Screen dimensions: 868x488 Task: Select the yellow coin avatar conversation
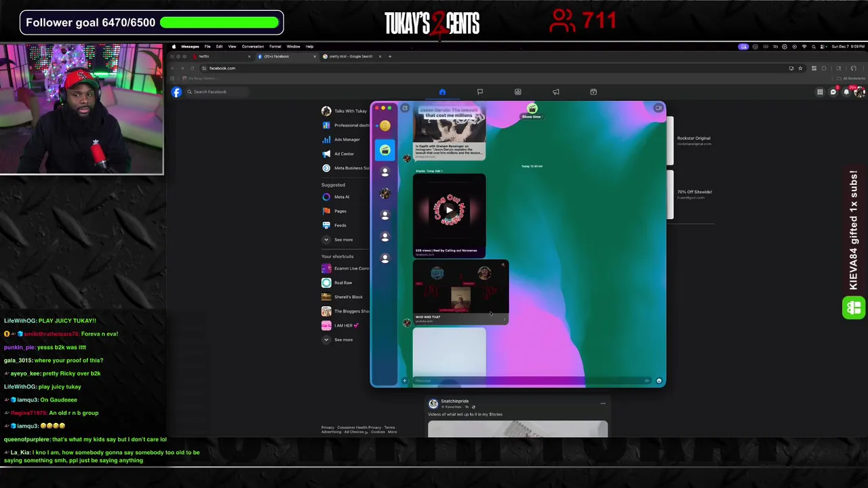385,126
